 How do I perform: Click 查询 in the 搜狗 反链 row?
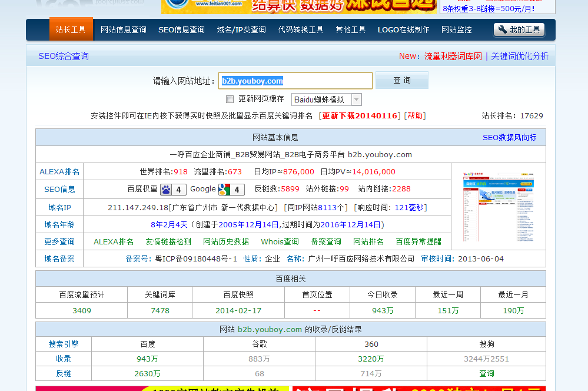487,373
